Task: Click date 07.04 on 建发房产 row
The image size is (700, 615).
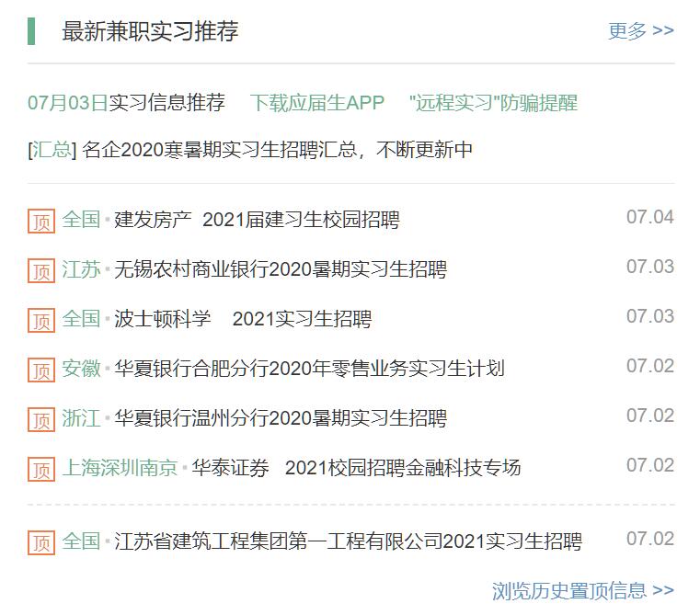Action: pyautogui.click(x=650, y=217)
